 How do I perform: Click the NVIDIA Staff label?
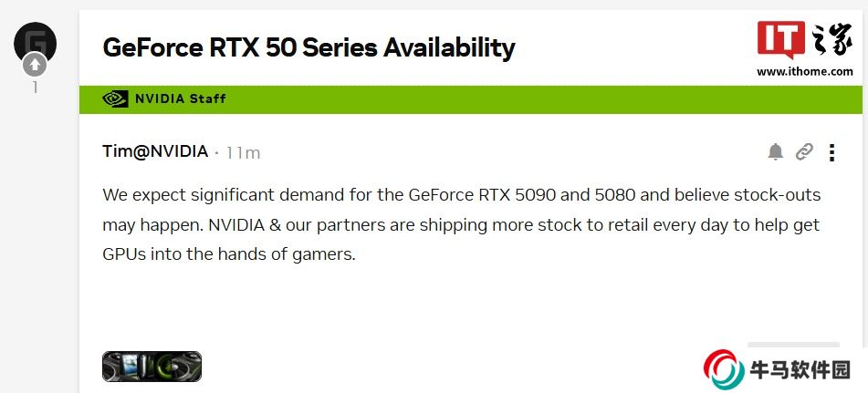tap(180, 98)
